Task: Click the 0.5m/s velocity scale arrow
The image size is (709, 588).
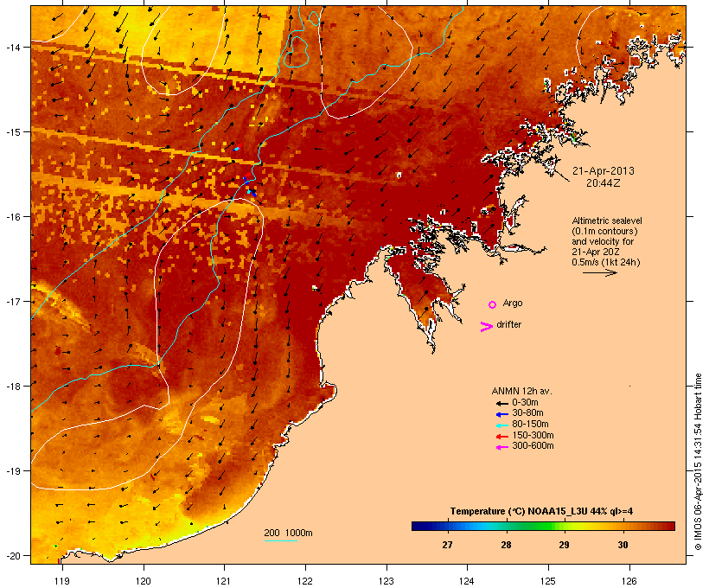Action: (x=599, y=272)
